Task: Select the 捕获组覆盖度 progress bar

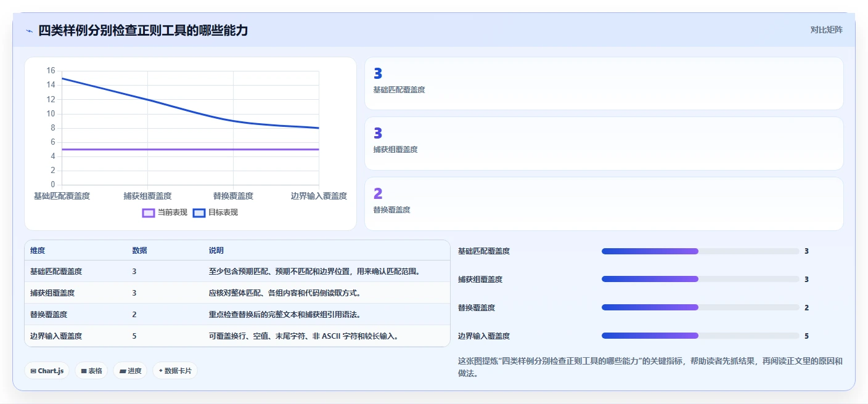Action: (x=700, y=280)
